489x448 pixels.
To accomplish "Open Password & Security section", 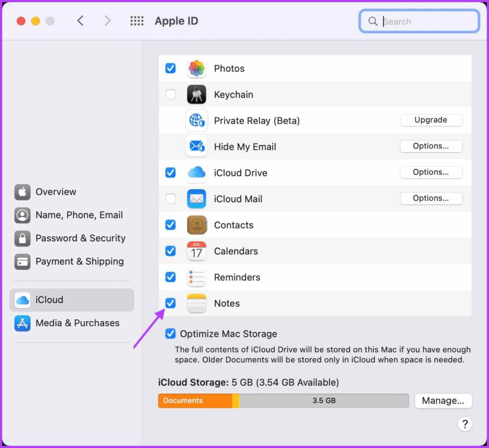I will (x=72, y=239).
